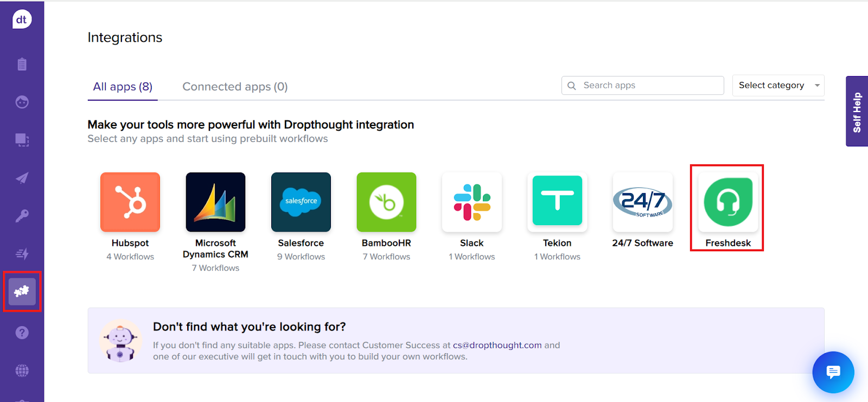Select the Hubspot app tile
Image resolution: width=868 pixels, height=402 pixels.
point(130,202)
